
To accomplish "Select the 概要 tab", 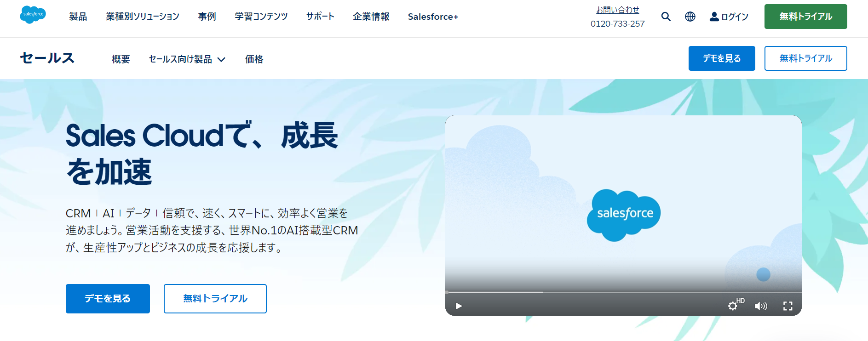I will tap(121, 59).
